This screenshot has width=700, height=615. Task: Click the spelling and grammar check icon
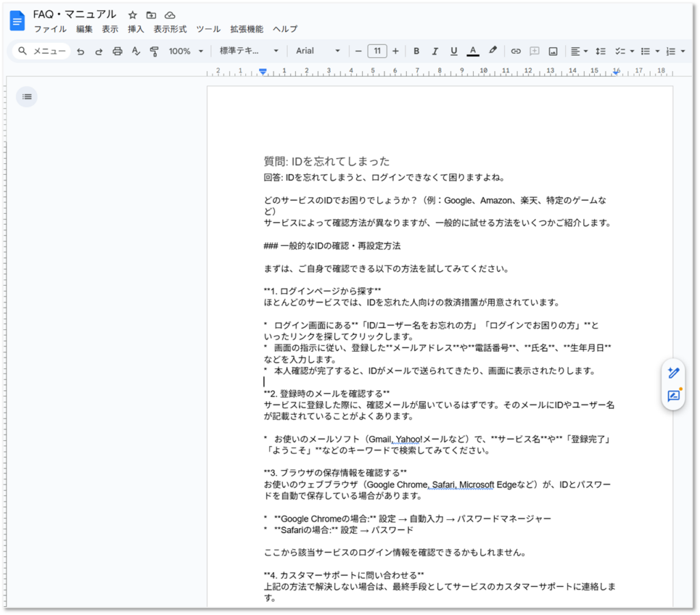[135, 51]
